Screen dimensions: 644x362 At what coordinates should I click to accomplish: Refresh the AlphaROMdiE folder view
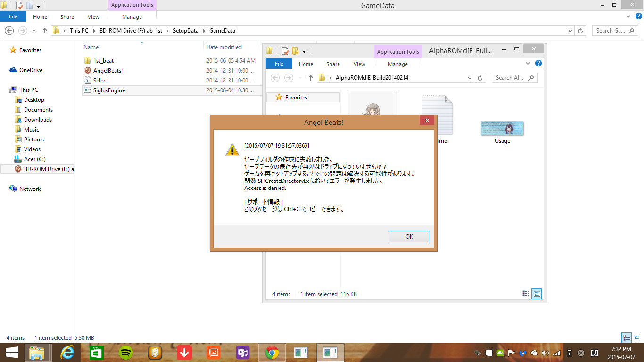pyautogui.click(x=480, y=78)
